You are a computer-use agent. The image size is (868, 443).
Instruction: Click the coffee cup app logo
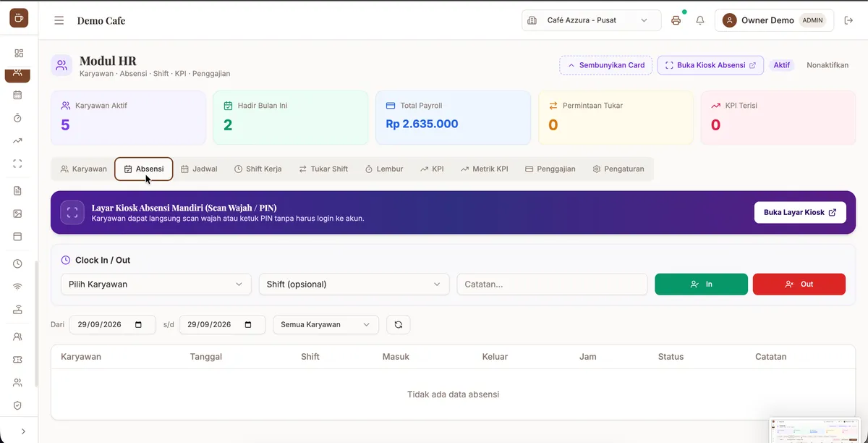click(x=19, y=18)
